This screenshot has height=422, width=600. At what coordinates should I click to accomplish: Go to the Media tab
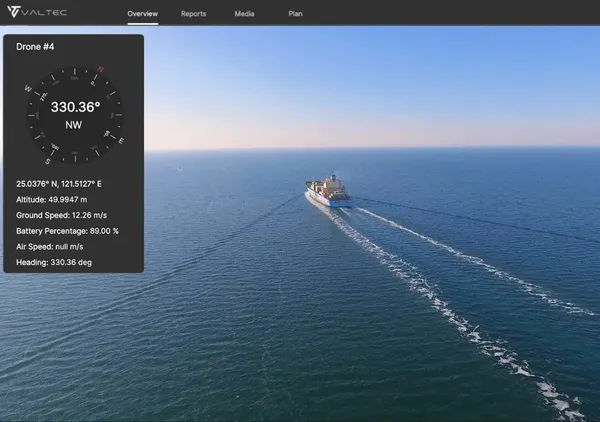(244, 14)
